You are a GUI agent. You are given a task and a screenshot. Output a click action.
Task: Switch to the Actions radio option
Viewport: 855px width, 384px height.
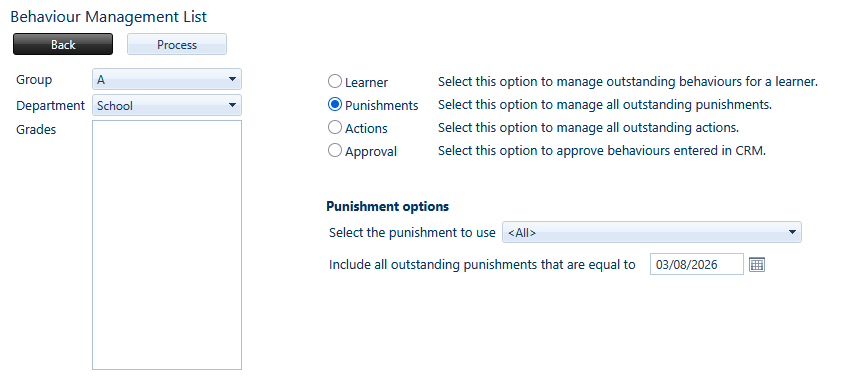335,127
